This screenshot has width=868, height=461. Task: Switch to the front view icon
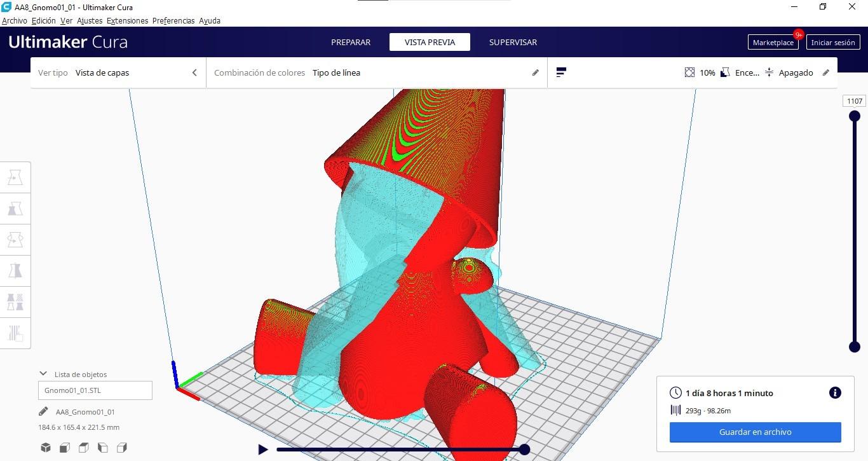click(x=64, y=448)
